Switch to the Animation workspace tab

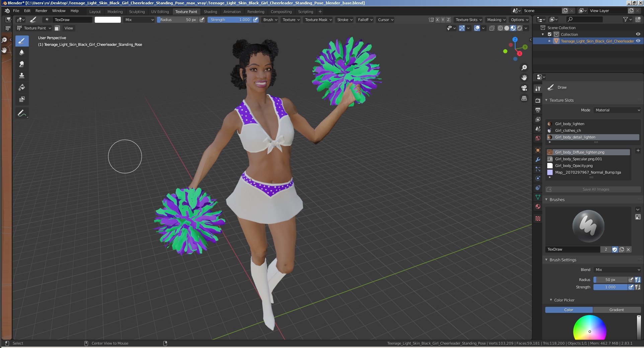[232, 12]
